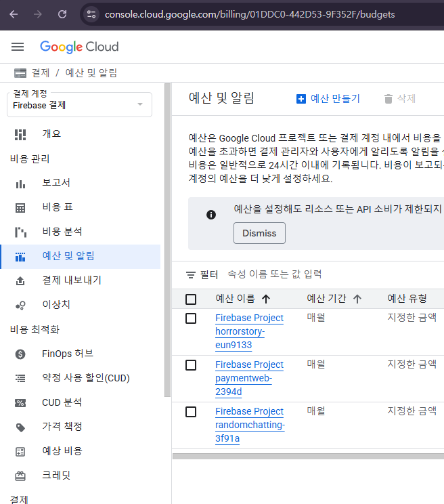Click the browser address bar URL
This screenshot has width=444, height=504.
coord(250,14)
